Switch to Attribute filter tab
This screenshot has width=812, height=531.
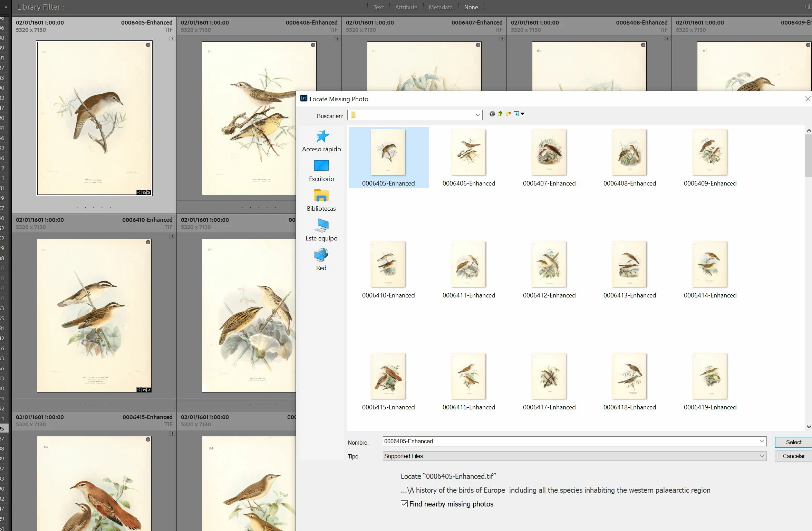[x=406, y=7]
